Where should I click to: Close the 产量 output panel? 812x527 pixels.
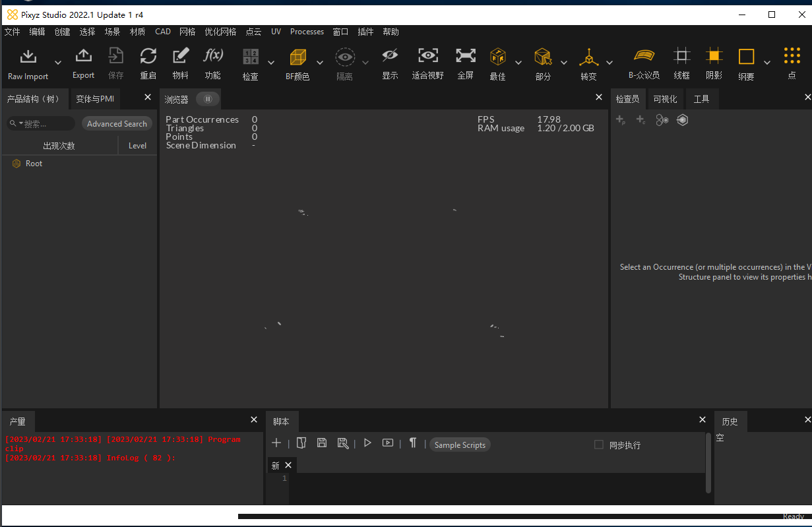(254, 419)
